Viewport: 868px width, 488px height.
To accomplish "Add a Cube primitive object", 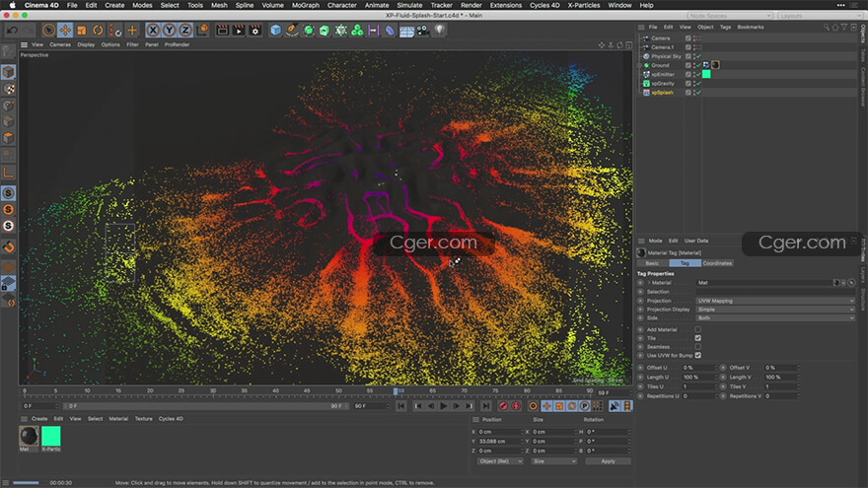I will click(x=275, y=30).
